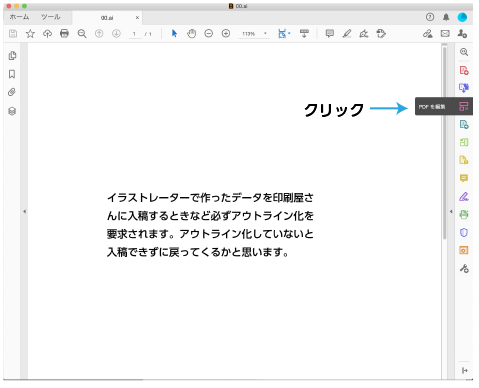
Task: Switch to the ホーム tab
Action: (x=19, y=17)
